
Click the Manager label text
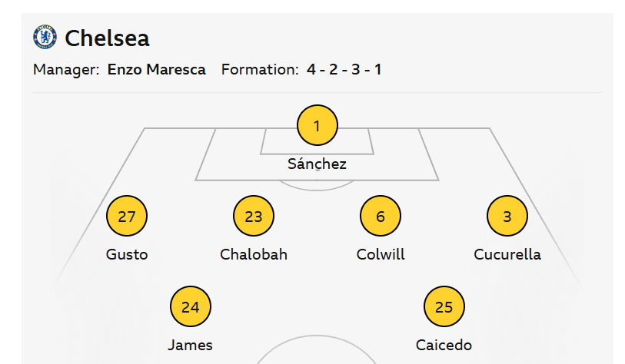point(66,70)
